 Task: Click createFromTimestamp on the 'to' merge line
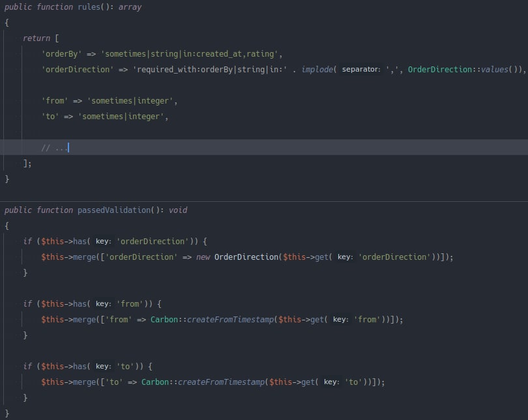(221, 382)
